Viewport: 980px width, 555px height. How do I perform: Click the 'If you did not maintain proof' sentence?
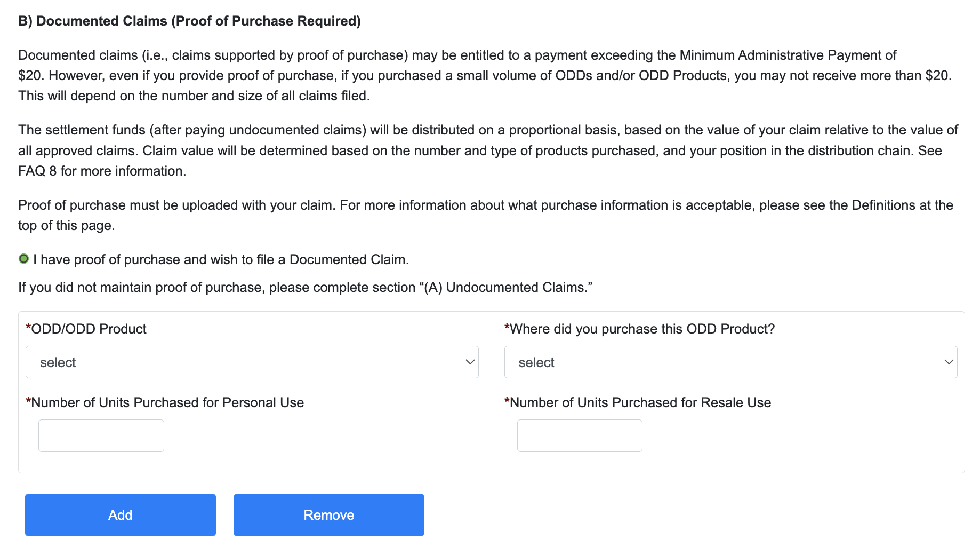305,287
